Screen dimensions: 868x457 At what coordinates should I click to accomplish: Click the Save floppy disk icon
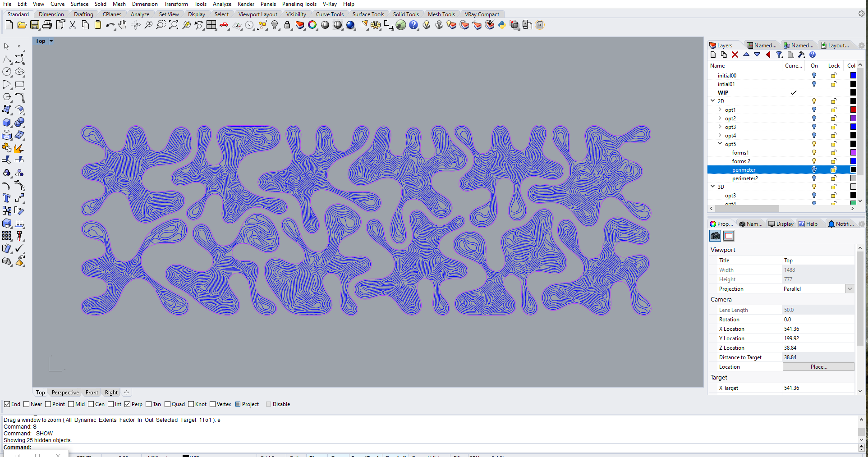click(34, 25)
